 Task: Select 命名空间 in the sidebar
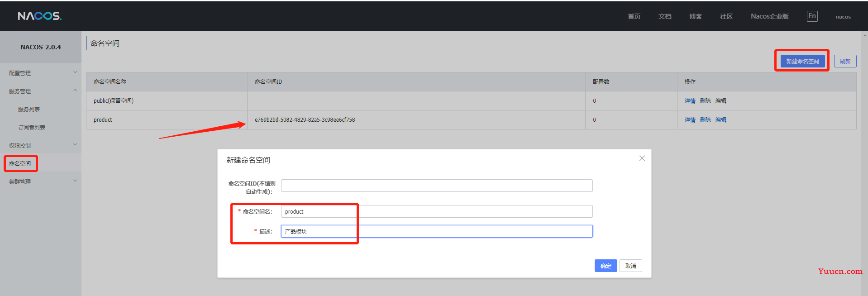(x=20, y=163)
